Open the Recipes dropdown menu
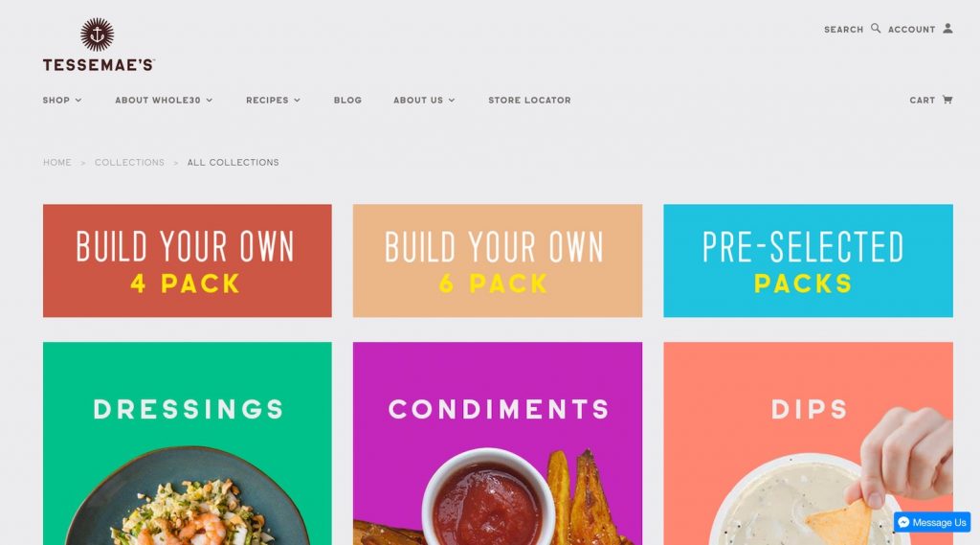The width and height of the screenshot is (980, 545). tap(273, 101)
